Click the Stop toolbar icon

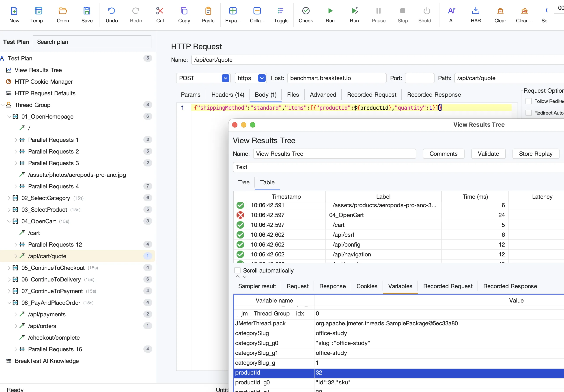403,11
